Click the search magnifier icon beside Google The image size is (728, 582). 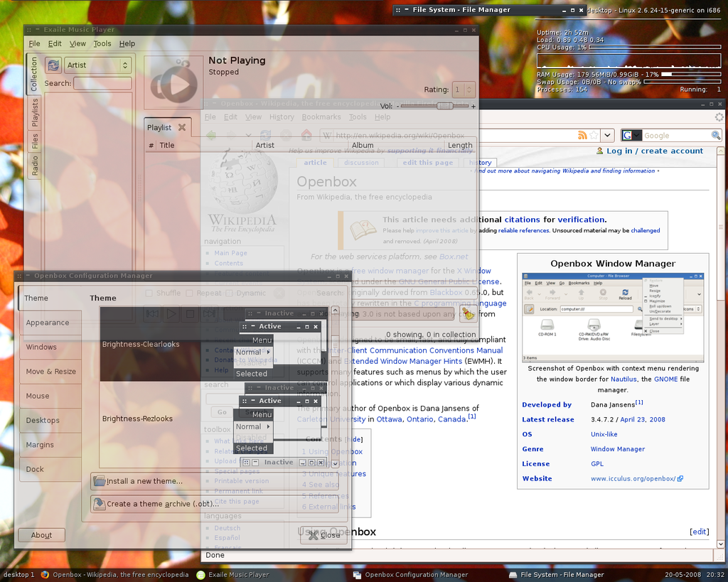(x=715, y=135)
